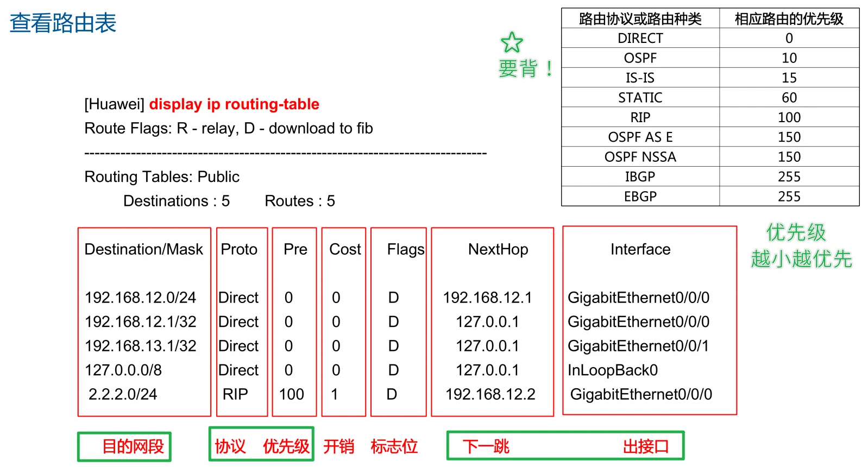Click the 出接口 label

tap(645, 446)
